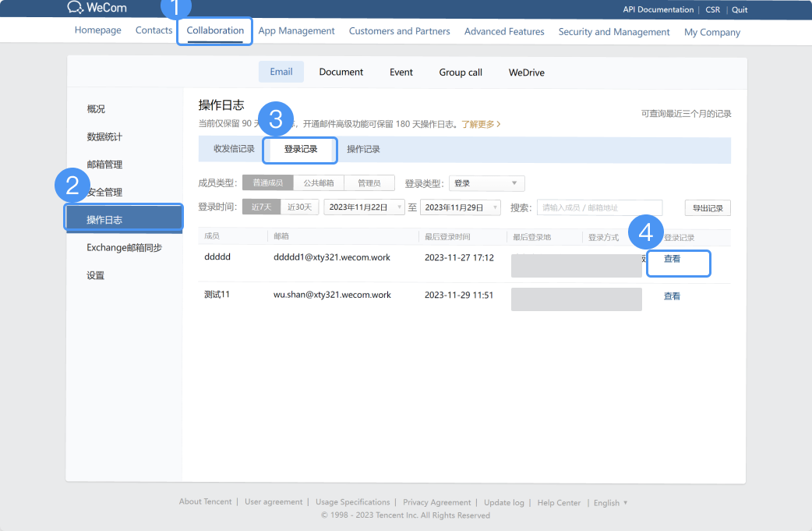This screenshot has height=531, width=812.
Task: Open the 登录类型 dropdown
Action: [x=486, y=182]
